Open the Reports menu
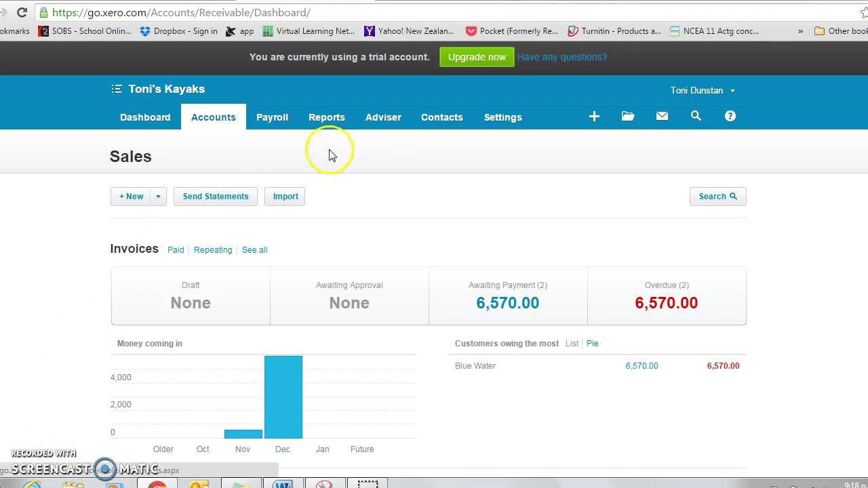Image resolution: width=868 pixels, height=488 pixels. point(326,117)
